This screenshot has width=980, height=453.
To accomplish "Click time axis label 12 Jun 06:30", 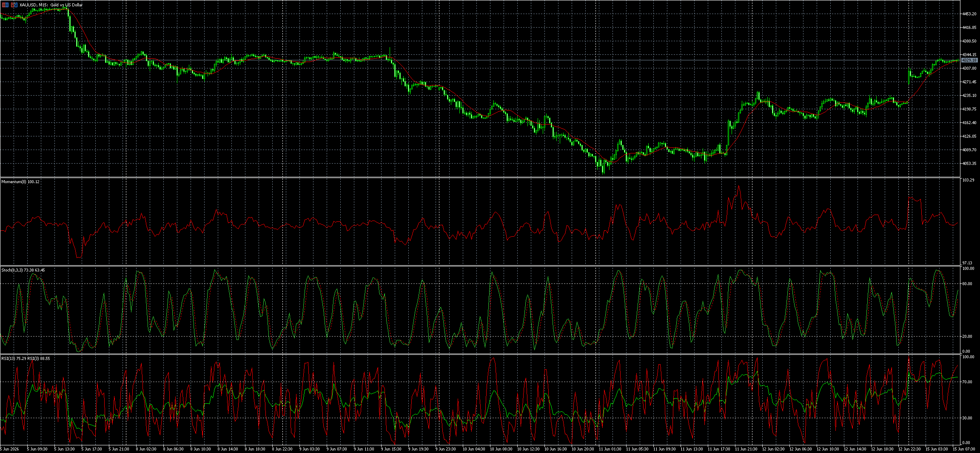I will [801, 449].
